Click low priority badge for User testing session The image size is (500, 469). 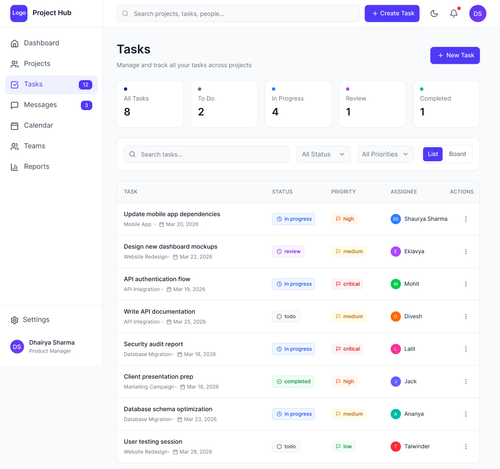343,446
